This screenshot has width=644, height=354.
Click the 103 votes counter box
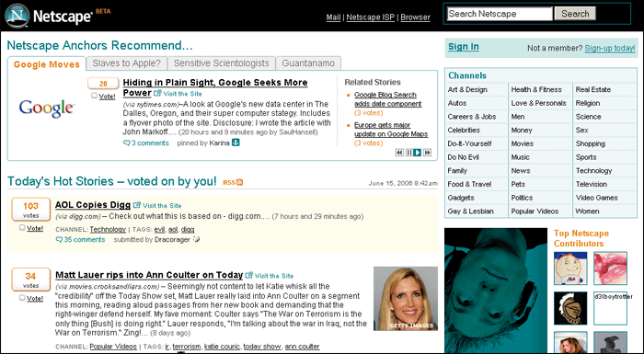click(x=30, y=209)
